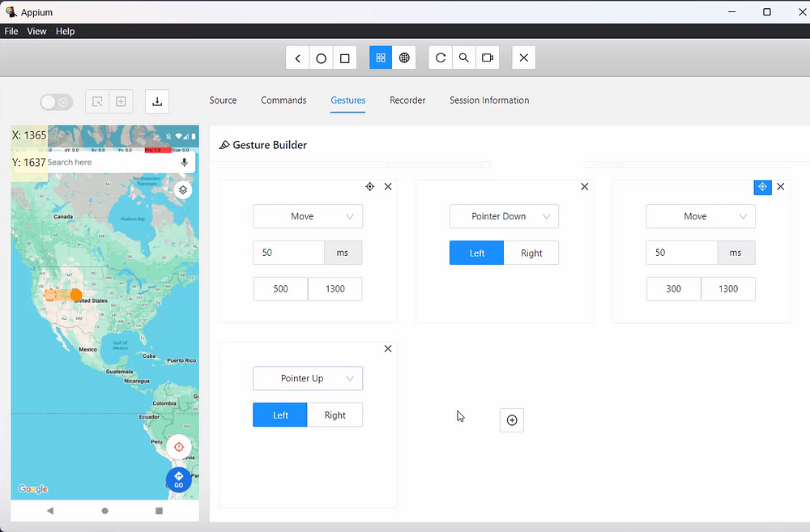The height and width of the screenshot is (532, 810).
Task: Expand the second Move action dropdown
Action: pyautogui.click(x=701, y=216)
